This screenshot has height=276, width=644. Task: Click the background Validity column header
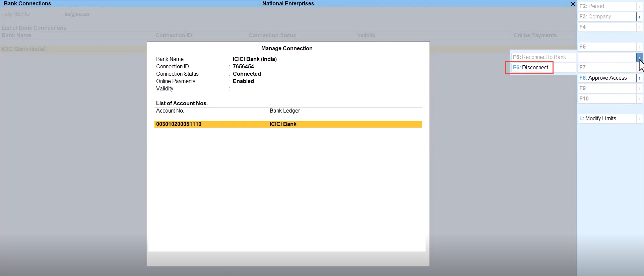click(x=366, y=36)
